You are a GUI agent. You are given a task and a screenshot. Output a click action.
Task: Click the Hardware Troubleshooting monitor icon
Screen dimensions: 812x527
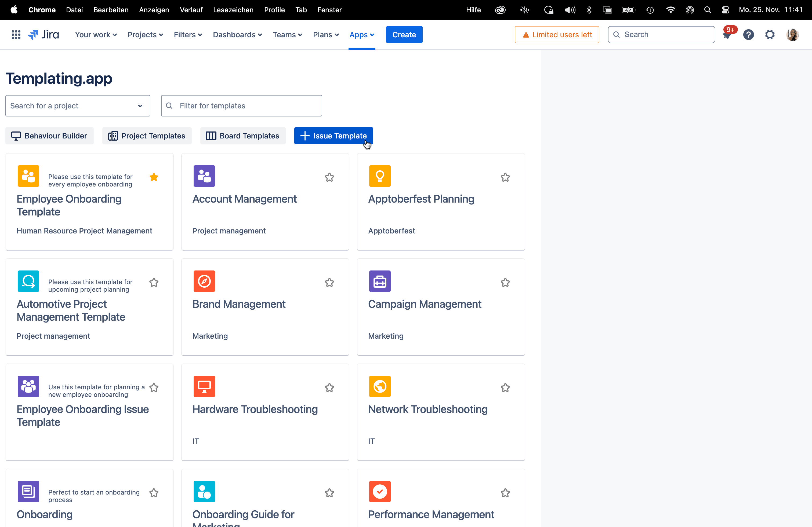point(204,386)
